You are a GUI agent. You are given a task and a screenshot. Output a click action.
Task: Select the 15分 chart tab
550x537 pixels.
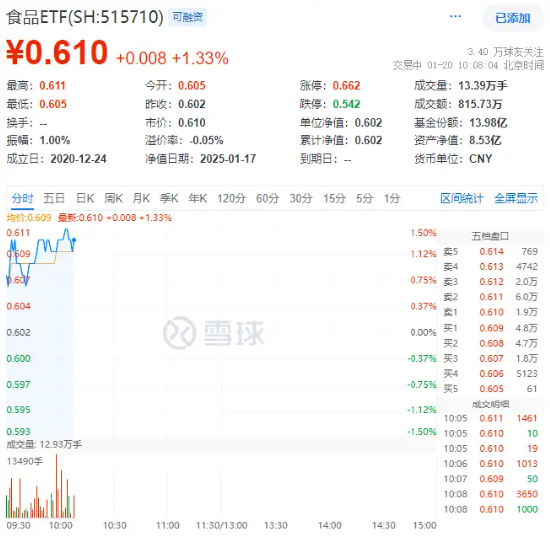tap(334, 198)
